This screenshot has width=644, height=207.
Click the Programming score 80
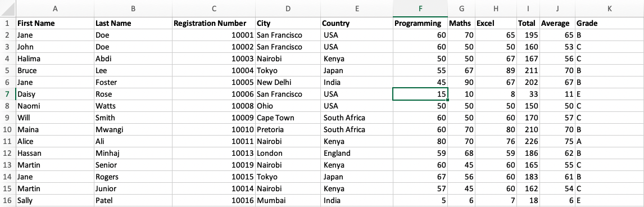pos(420,142)
